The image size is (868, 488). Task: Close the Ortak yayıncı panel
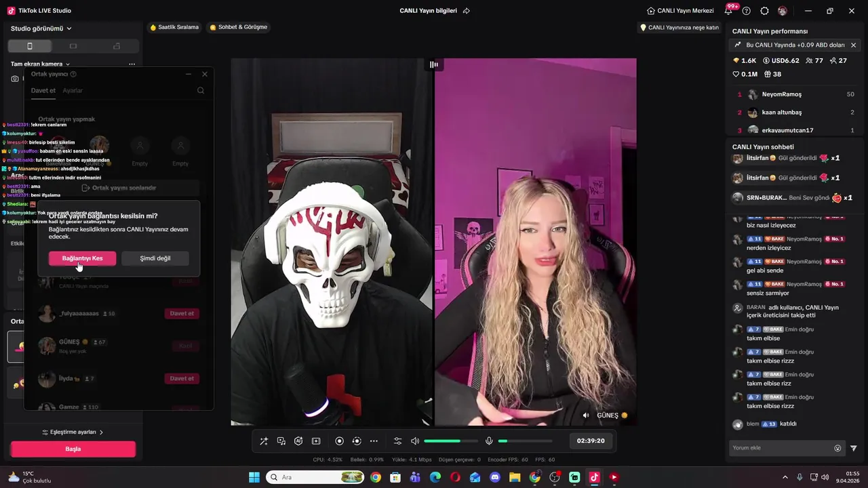coord(205,74)
